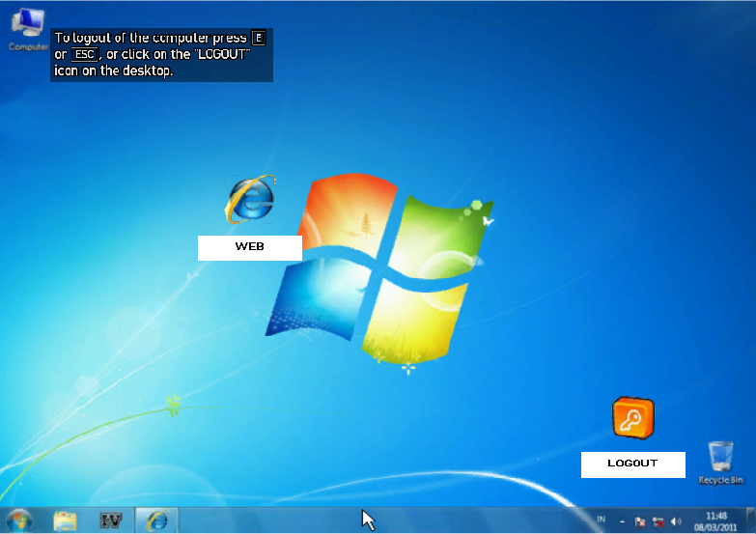The width and height of the screenshot is (756, 534).
Task: Click the disconnected network tray icon
Action: (658, 522)
